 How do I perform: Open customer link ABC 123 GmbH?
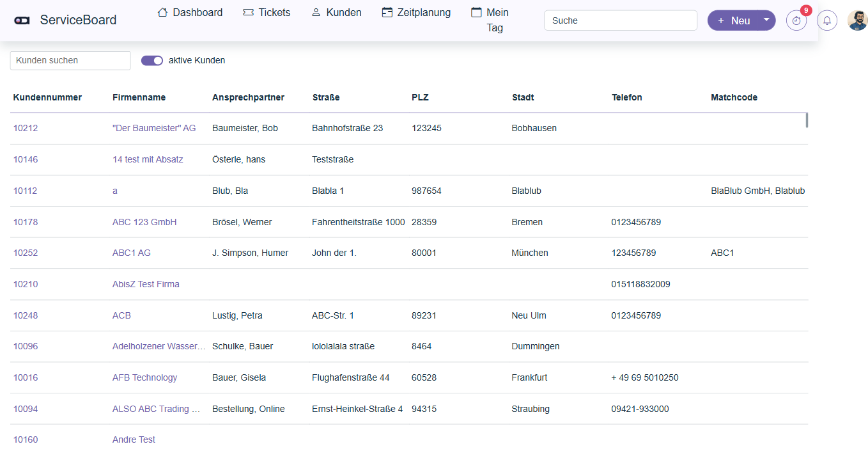coord(144,222)
